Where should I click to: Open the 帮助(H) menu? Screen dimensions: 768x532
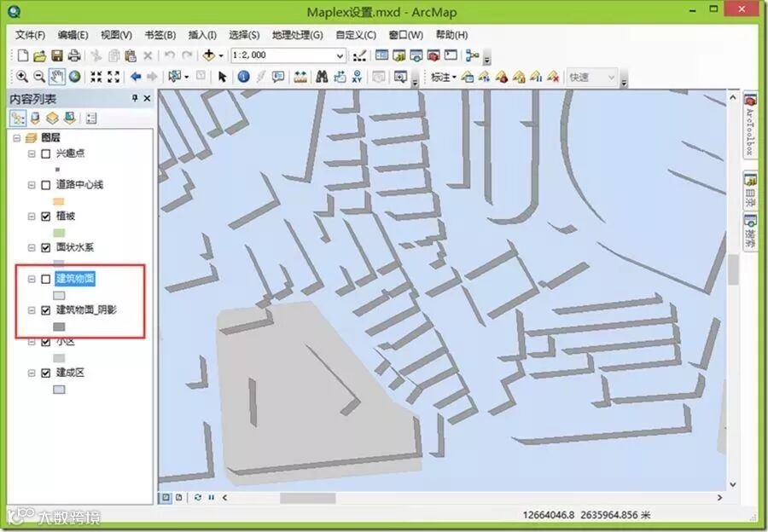(451, 35)
